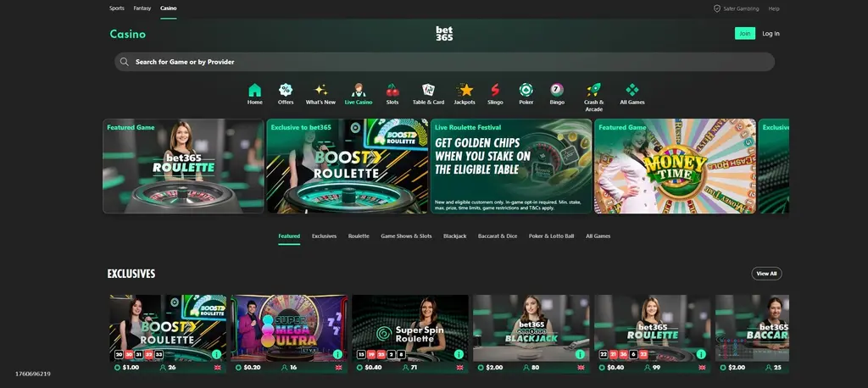Screen dimensions: 868x388
Task: Select the Featured filter tab
Action: click(289, 236)
